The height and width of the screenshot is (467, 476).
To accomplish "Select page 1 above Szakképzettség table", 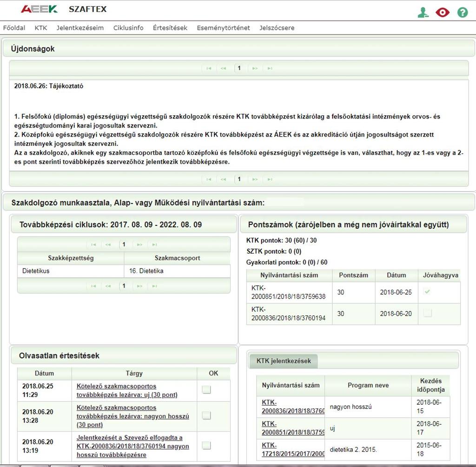I will pos(124,244).
